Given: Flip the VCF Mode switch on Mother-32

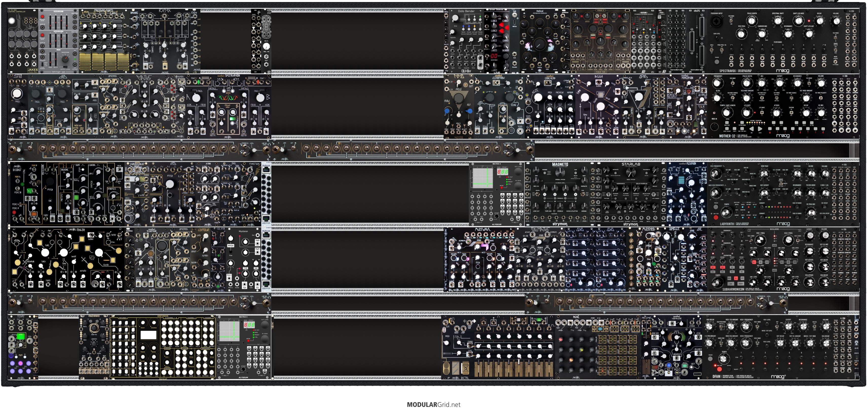Looking at the screenshot, I should pos(777,98).
